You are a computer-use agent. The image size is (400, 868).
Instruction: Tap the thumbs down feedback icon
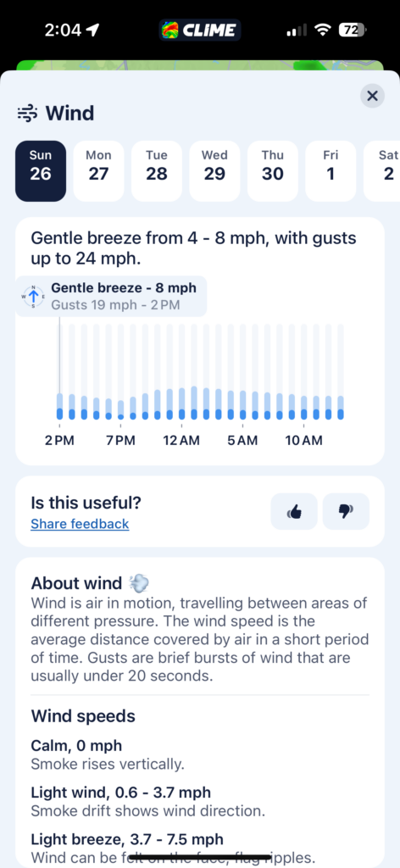click(x=346, y=511)
